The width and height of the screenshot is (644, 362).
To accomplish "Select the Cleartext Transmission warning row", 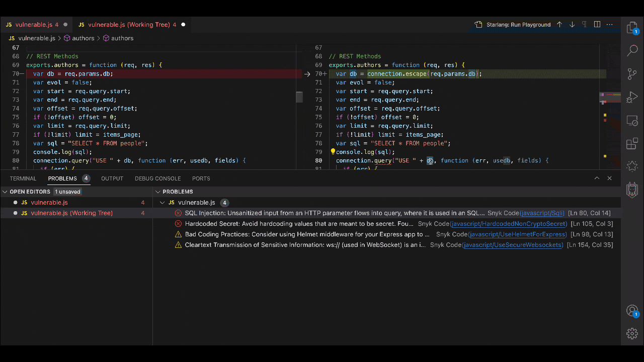I will [386, 245].
